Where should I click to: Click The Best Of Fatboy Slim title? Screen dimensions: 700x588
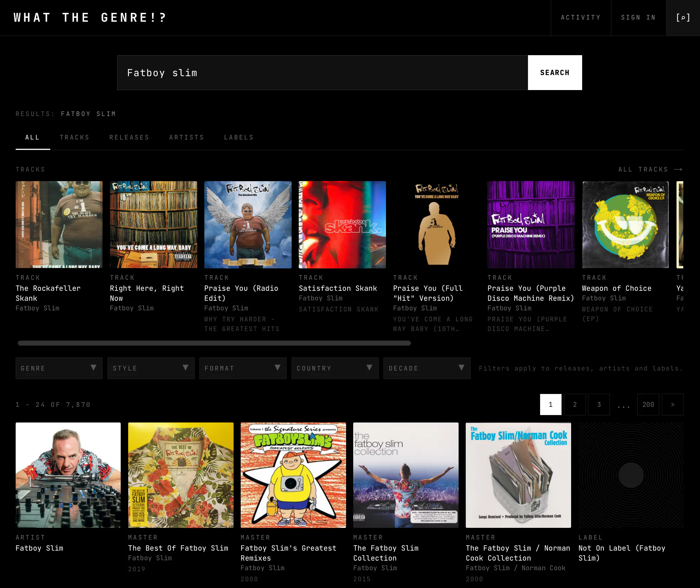point(178,548)
